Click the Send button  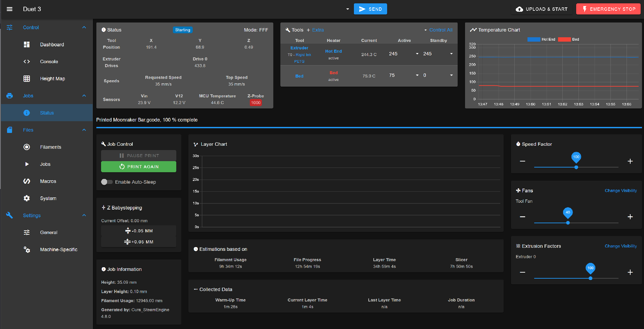click(x=370, y=9)
